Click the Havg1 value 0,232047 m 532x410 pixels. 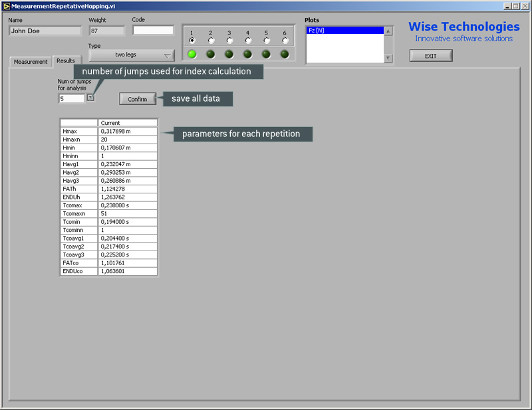128,164
